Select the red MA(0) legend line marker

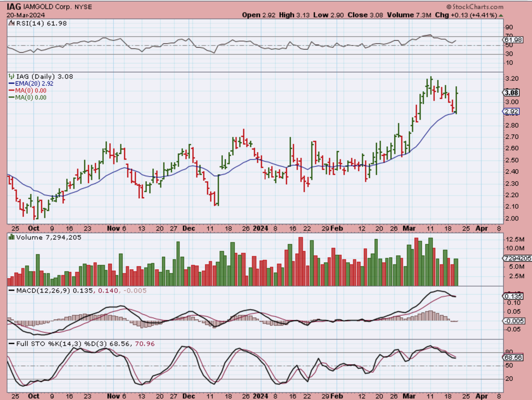pyautogui.click(x=12, y=91)
